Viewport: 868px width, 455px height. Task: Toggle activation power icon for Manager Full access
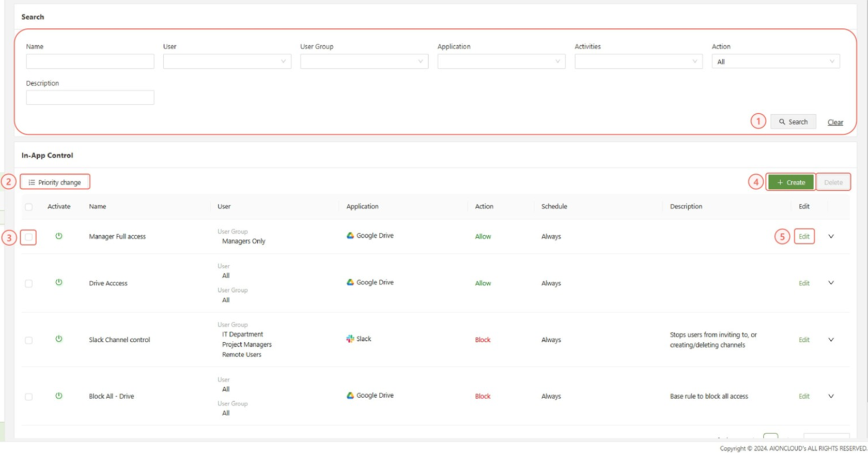[59, 236]
